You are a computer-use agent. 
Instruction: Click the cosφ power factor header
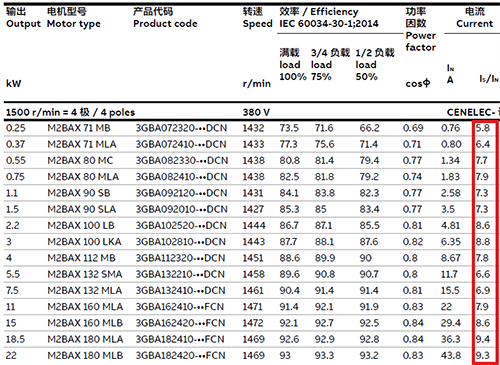[x=418, y=83]
